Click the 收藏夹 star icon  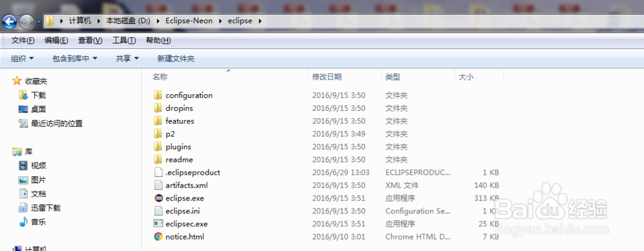[x=17, y=81]
